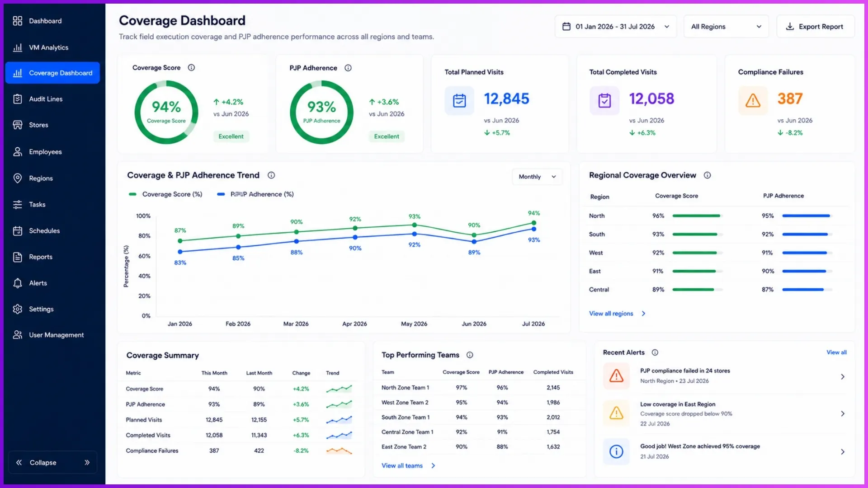This screenshot has height=488, width=868.
Task: Click the VM Analytics bar chart icon
Action: (18, 47)
